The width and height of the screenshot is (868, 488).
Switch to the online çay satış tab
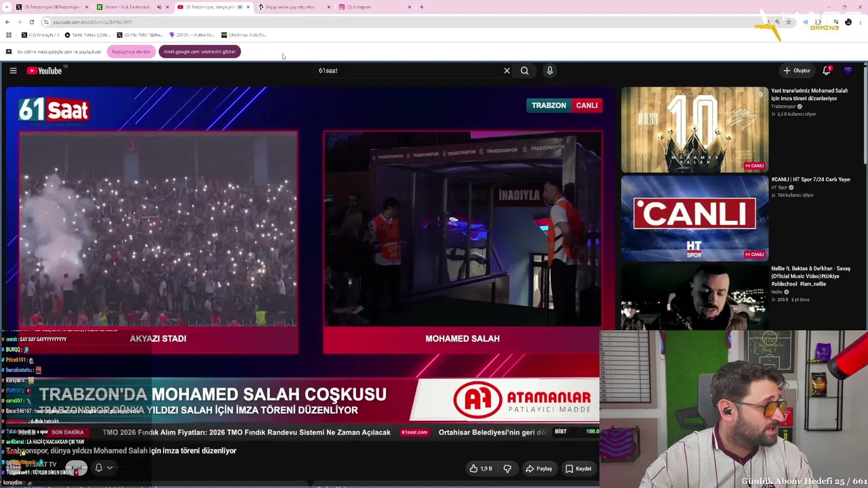coord(295,7)
